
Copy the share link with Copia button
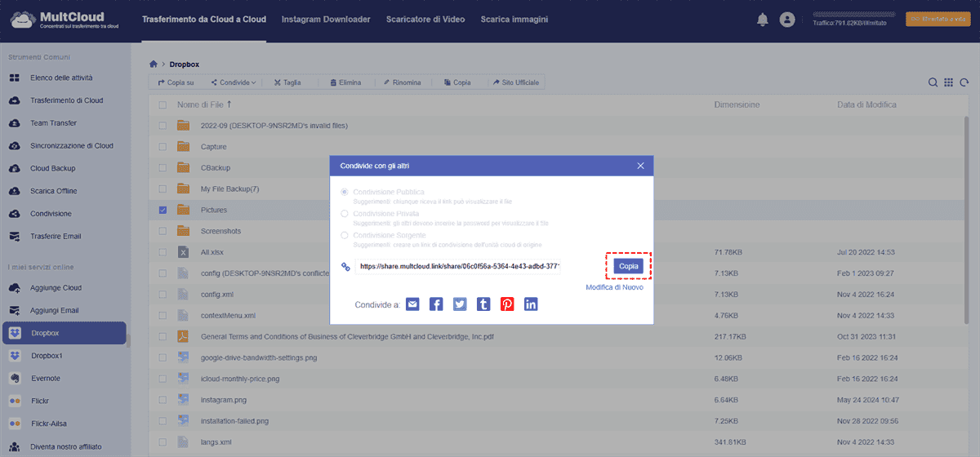(629, 266)
